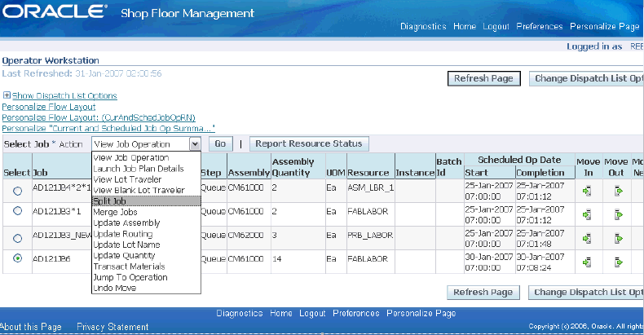The image size is (644, 335).
Task: Click job name AD121JB6 cell
Action: pyautogui.click(x=51, y=259)
